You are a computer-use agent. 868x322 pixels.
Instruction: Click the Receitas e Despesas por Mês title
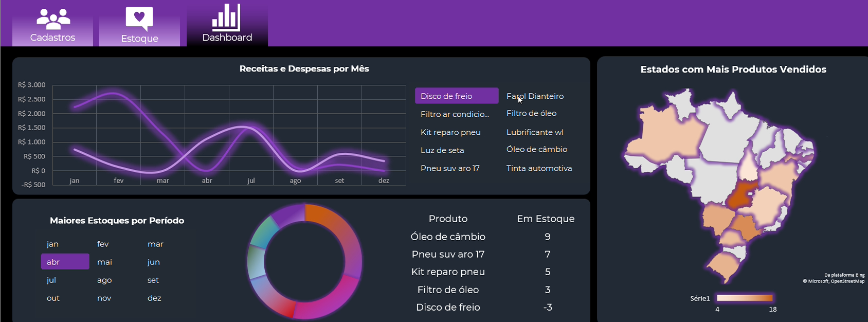pos(304,69)
